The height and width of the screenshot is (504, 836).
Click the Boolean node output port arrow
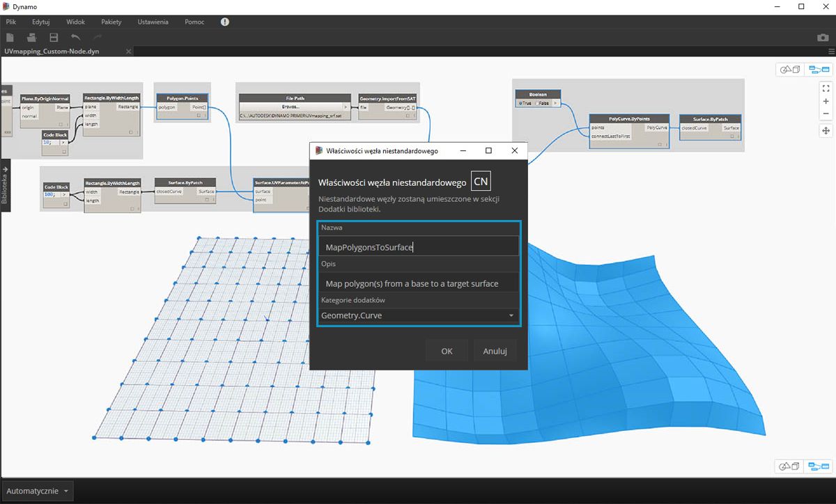556,103
